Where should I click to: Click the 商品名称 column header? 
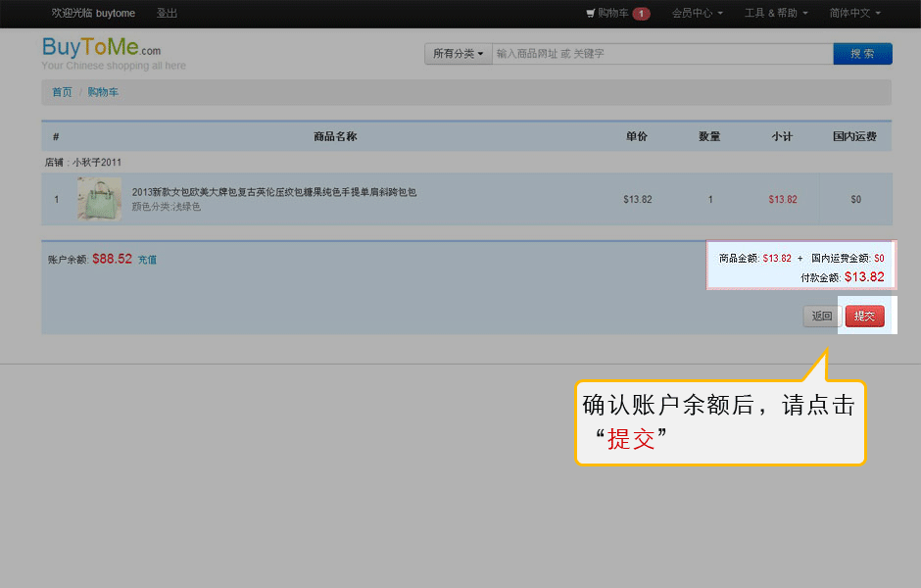click(x=335, y=136)
